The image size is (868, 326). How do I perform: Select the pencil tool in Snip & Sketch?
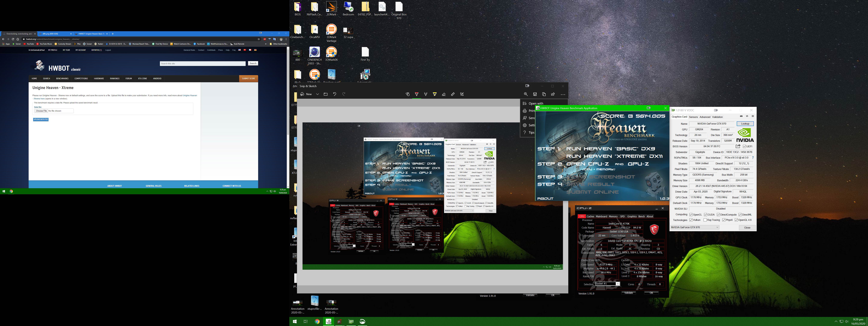[426, 94]
